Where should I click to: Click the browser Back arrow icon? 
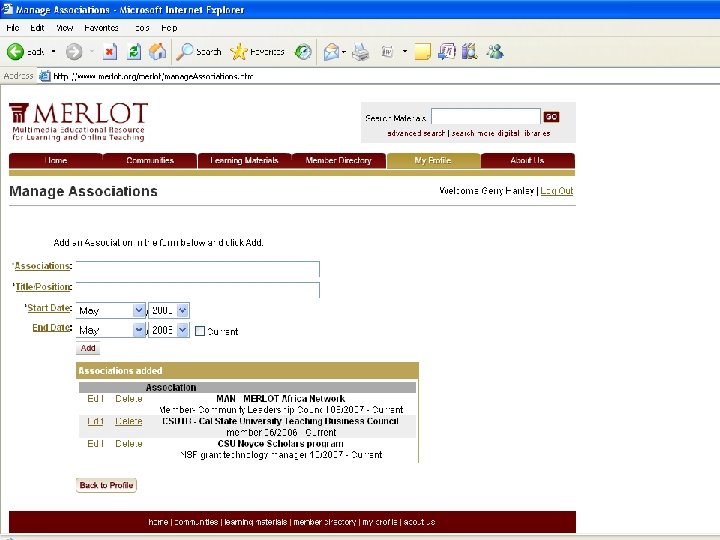coord(15,51)
